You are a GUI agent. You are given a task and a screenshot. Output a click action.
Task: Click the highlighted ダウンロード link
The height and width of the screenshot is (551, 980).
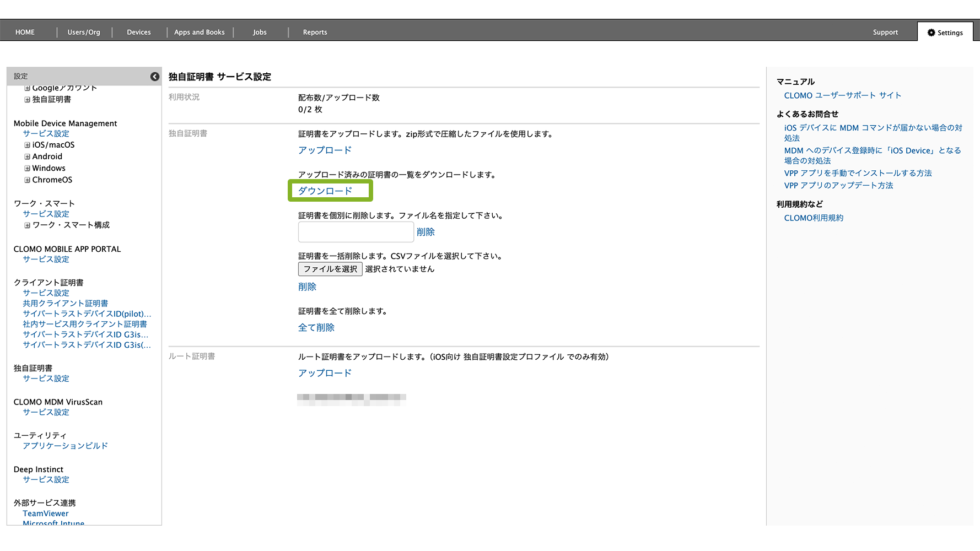pyautogui.click(x=325, y=191)
